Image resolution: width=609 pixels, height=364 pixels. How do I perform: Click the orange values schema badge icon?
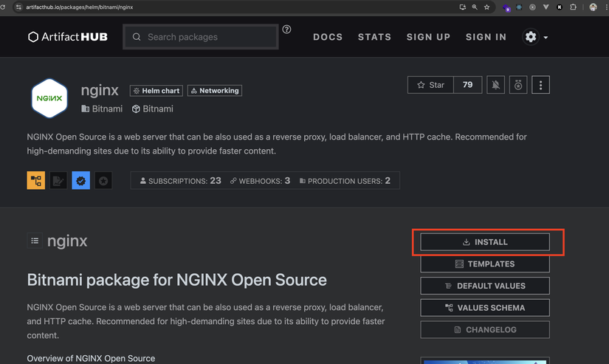pyautogui.click(x=35, y=180)
